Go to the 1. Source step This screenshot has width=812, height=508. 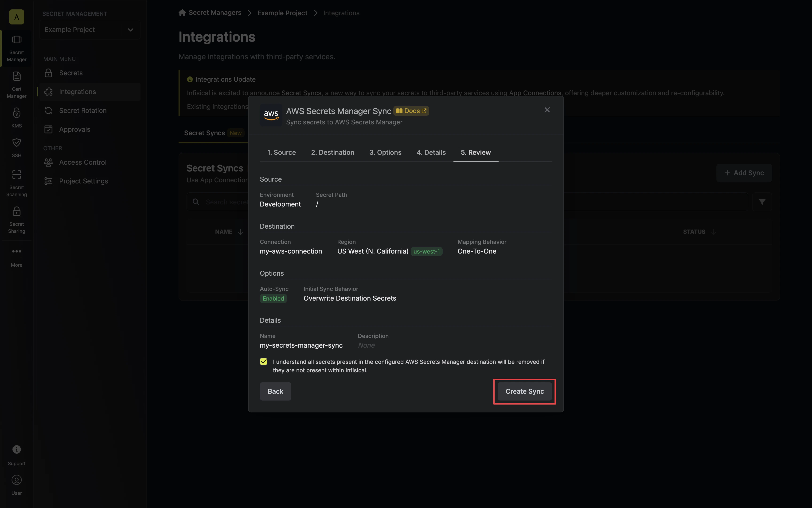281,153
